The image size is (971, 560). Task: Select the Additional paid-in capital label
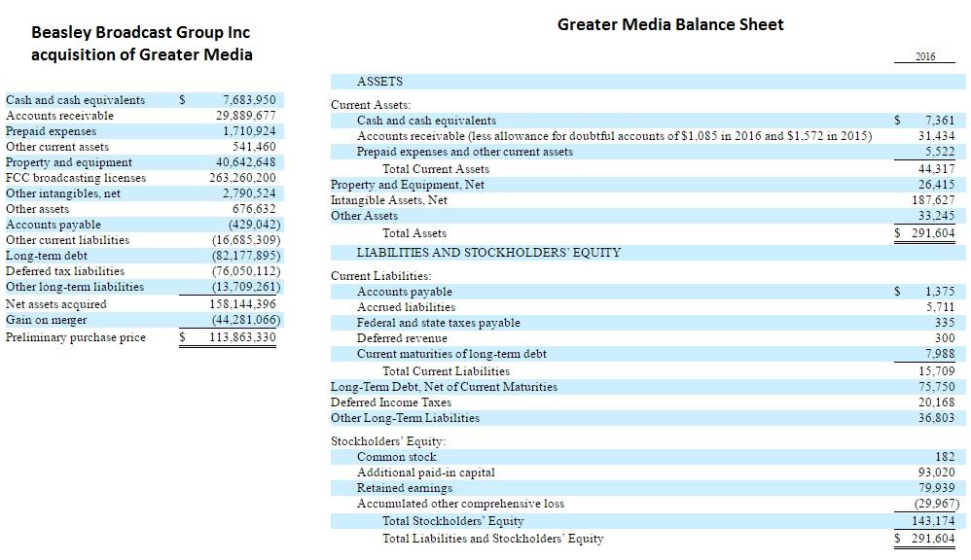click(425, 472)
